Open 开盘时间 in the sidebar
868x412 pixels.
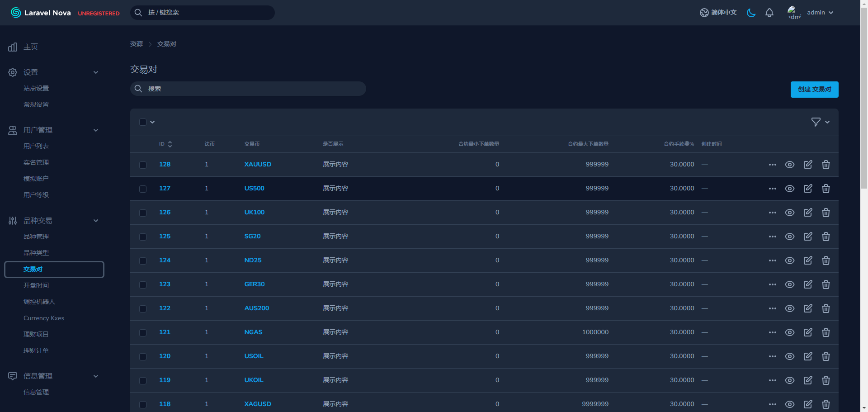pos(36,285)
